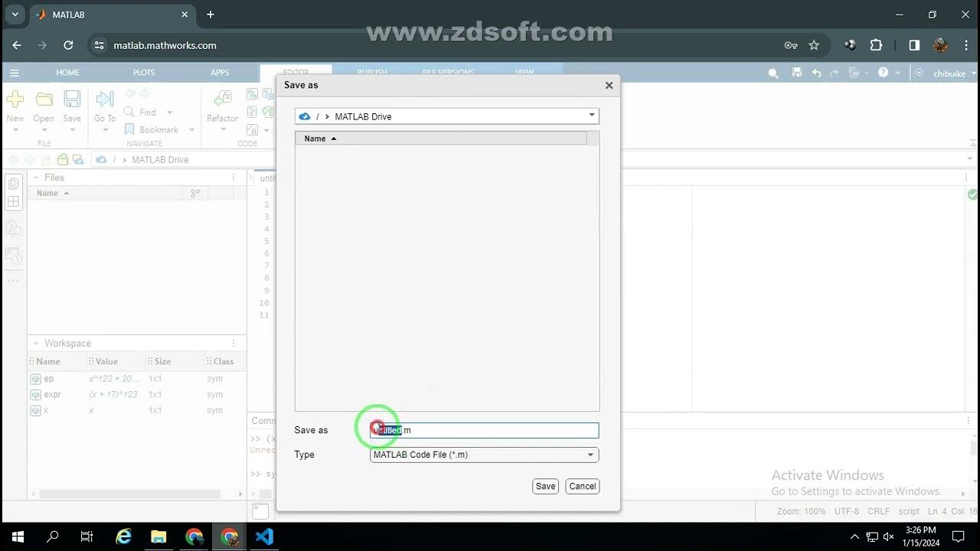Image resolution: width=980 pixels, height=551 pixels.
Task: Expand the Open button dropdown arrow
Action: (44, 131)
